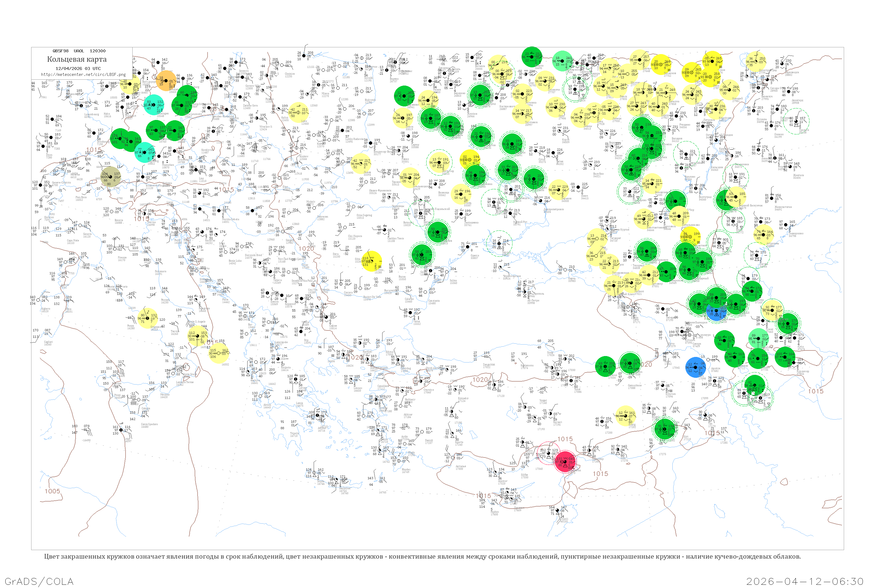Click the bright yellow station circle at Sibiu
The height and width of the screenshot is (588, 882).
point(371,261)
